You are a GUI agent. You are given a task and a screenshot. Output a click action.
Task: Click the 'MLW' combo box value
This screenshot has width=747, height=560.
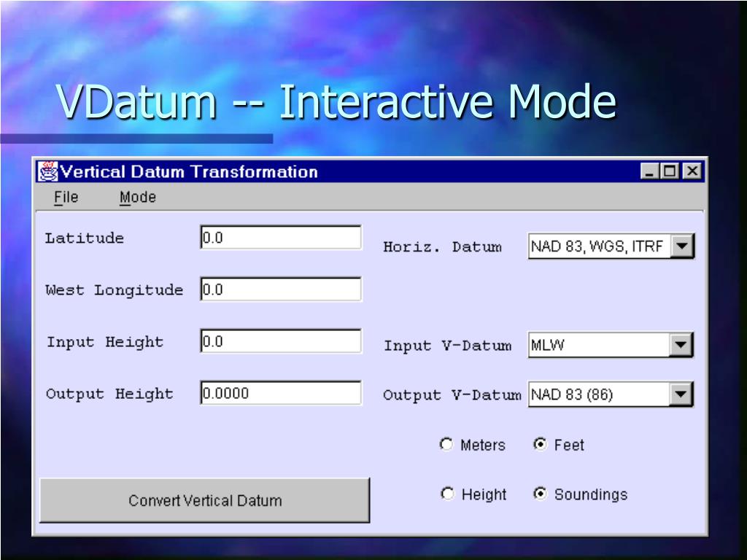click(547, 345)
